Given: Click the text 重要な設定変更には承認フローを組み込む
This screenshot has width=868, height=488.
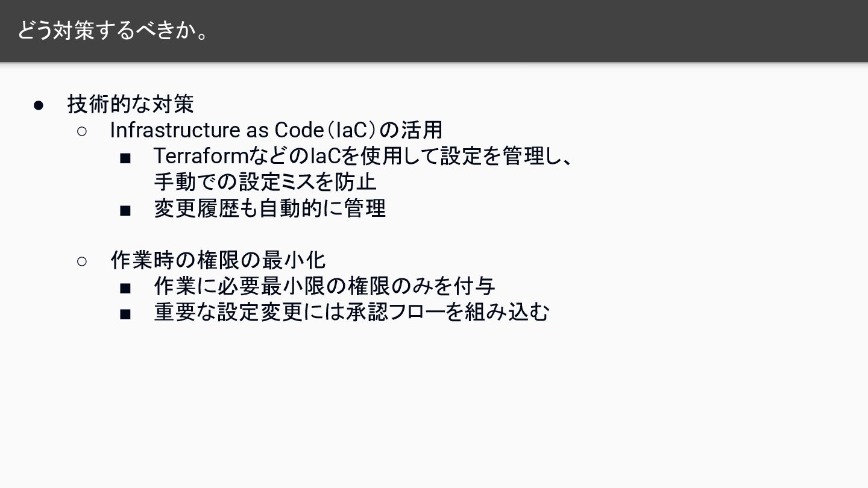Looking at the screenshot, I should click(x=351, y=312).
